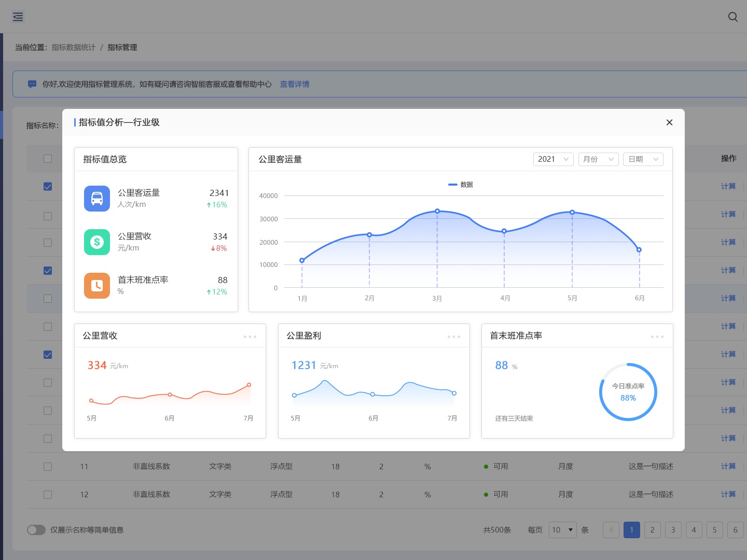Viewport: 747px width, 560px height.
Task: Toggle the 仅展示名称等简单信息 switch
Action: (36, 530)
